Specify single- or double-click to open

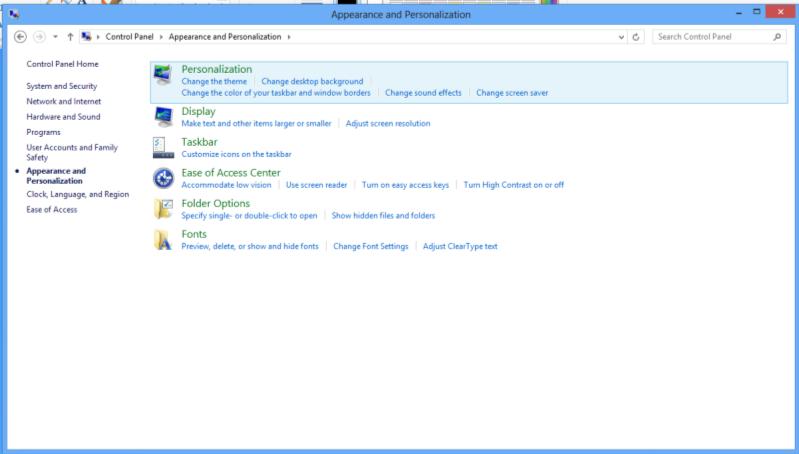pos(249,216)
